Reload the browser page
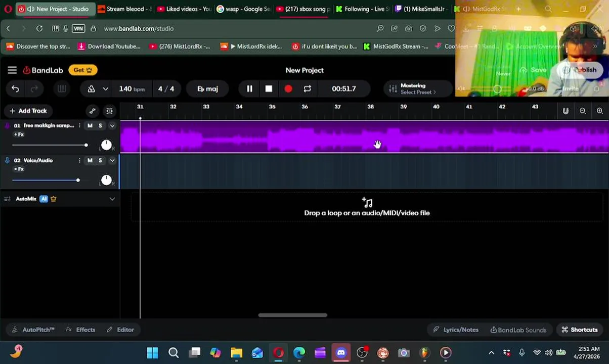This screenshot has width=609, height=364. click(x=39, y=29)
